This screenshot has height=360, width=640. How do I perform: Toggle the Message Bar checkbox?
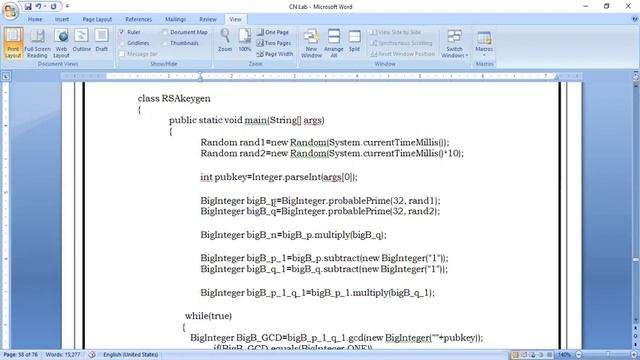tap(122, 54)
